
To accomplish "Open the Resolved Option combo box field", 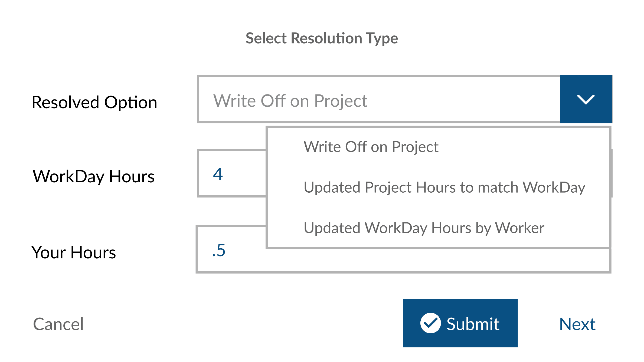I will [x=379, y=99].
